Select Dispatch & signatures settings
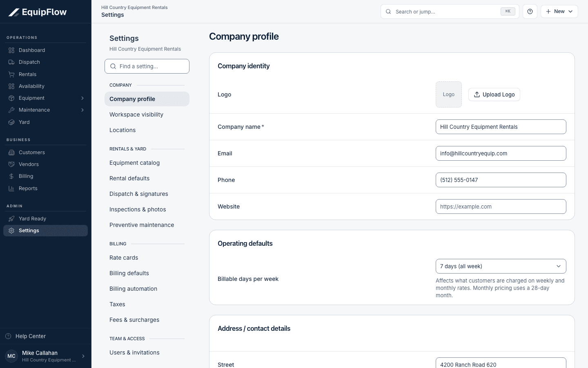 [147, 194]
